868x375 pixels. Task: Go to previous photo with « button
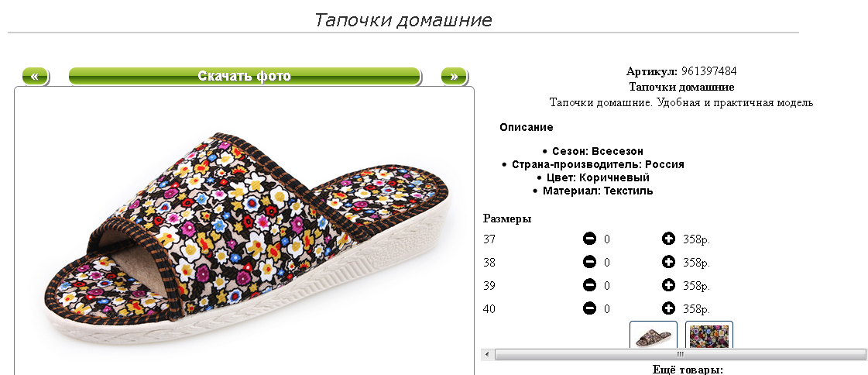pos(36,77)
